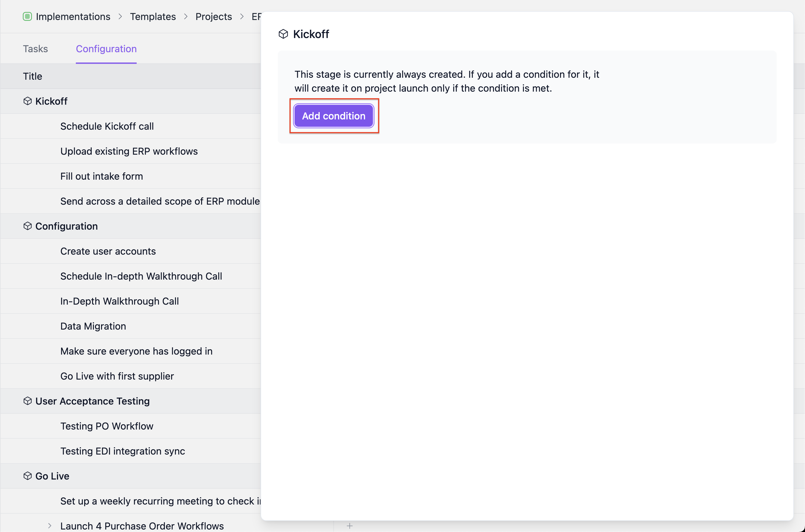Open the Schedule Kickoff call task

[x=107, y=126]
